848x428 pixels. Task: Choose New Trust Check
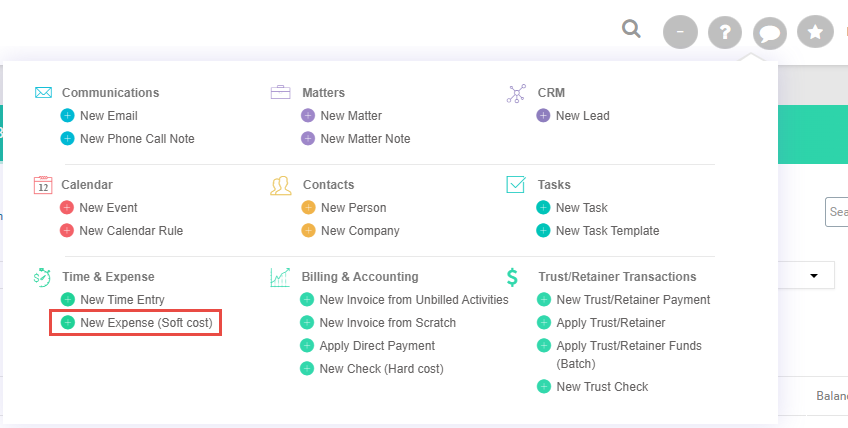click(602, 387)
